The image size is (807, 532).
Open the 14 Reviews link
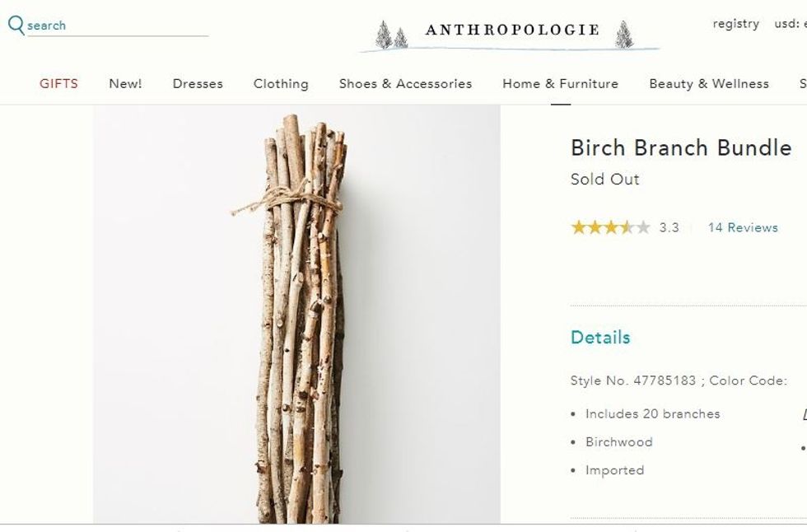coord(742,227)
